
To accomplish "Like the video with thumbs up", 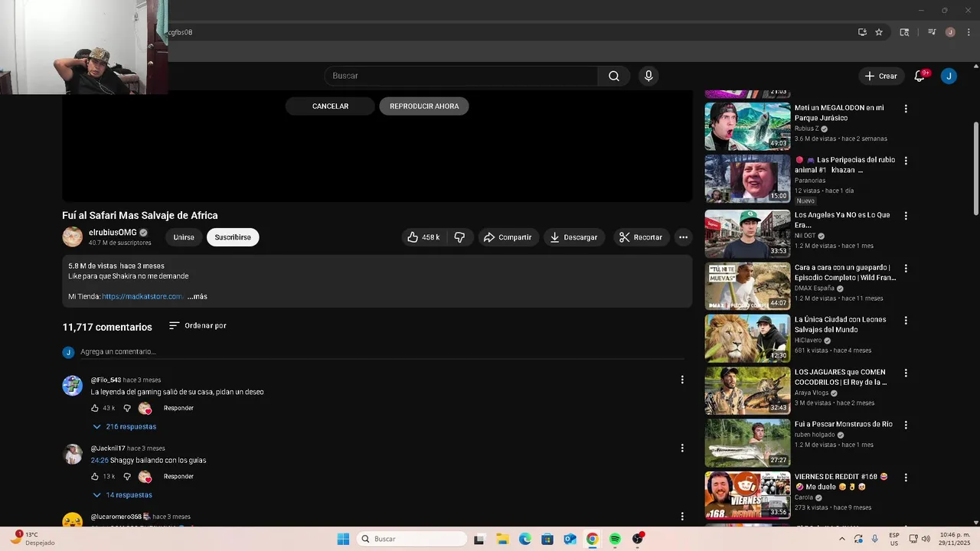I will 423,237.
